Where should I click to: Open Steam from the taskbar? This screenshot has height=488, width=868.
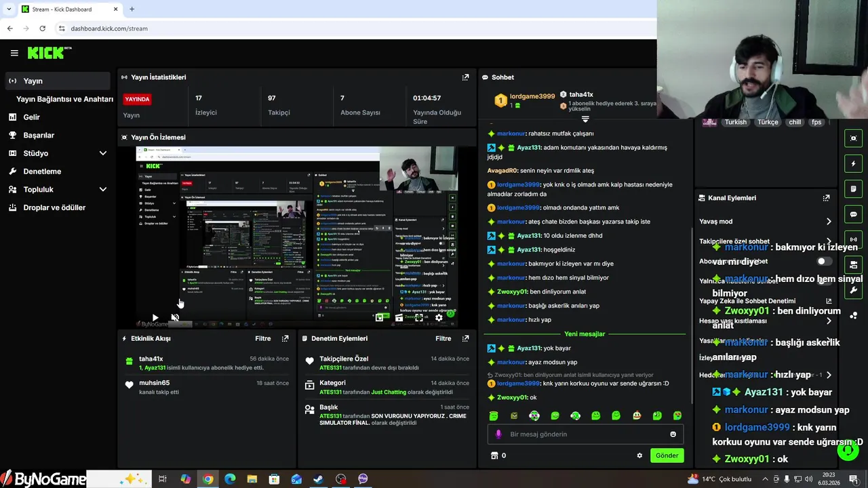318,479
